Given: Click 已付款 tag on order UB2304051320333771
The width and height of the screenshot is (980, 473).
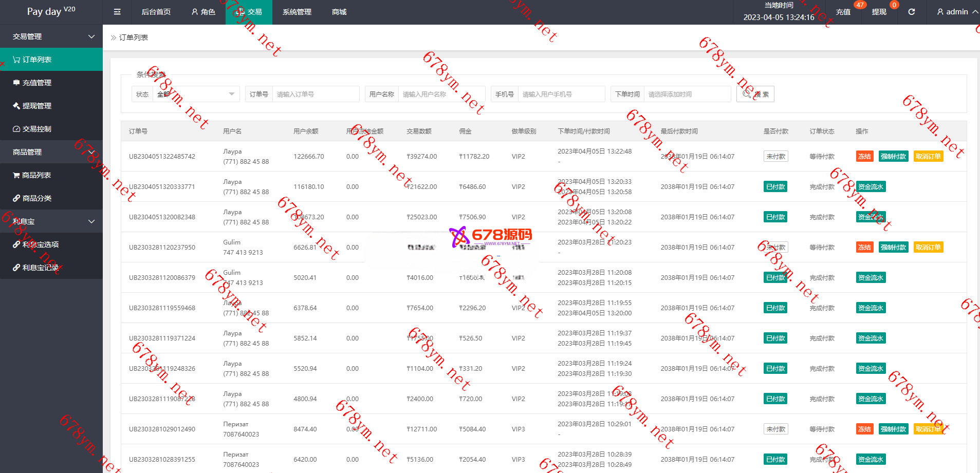Looking at the screenshot, I should click(775, 187).
